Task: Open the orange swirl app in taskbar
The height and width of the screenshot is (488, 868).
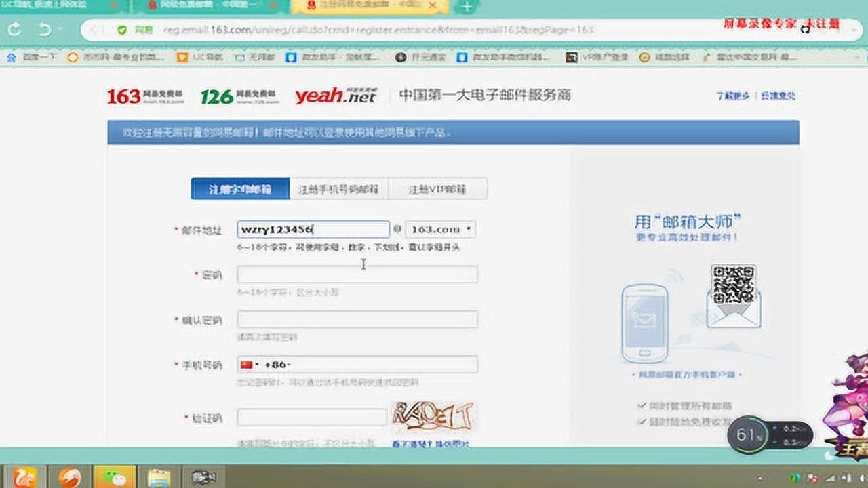Action: pyautogui.click(x=70, y=477)
